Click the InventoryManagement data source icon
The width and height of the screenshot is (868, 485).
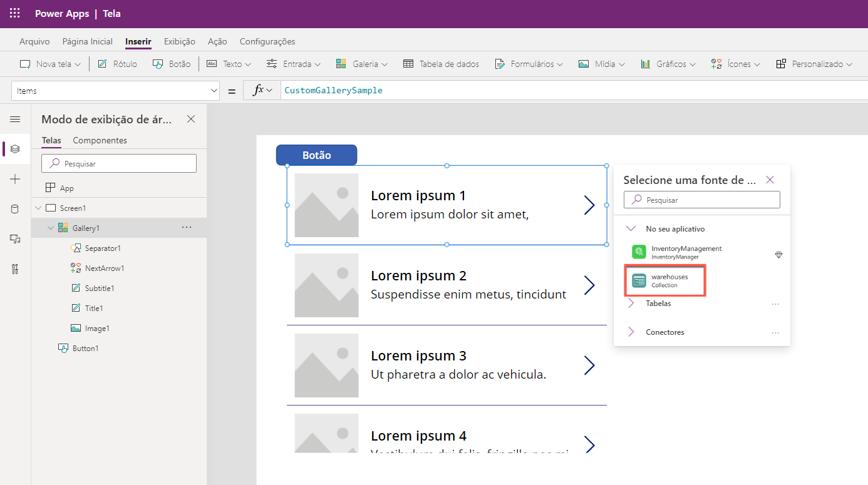coord(639,252)
